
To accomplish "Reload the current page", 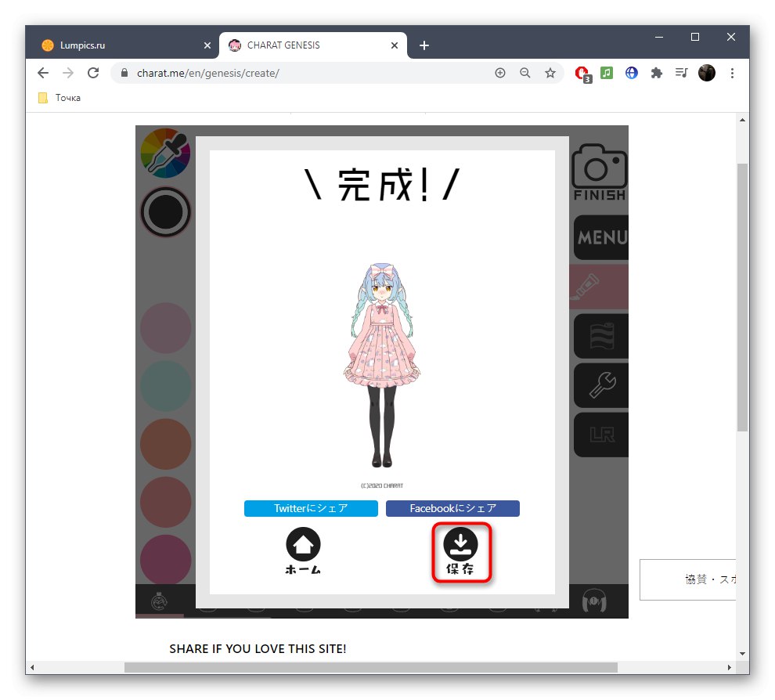I will point(93,73).
